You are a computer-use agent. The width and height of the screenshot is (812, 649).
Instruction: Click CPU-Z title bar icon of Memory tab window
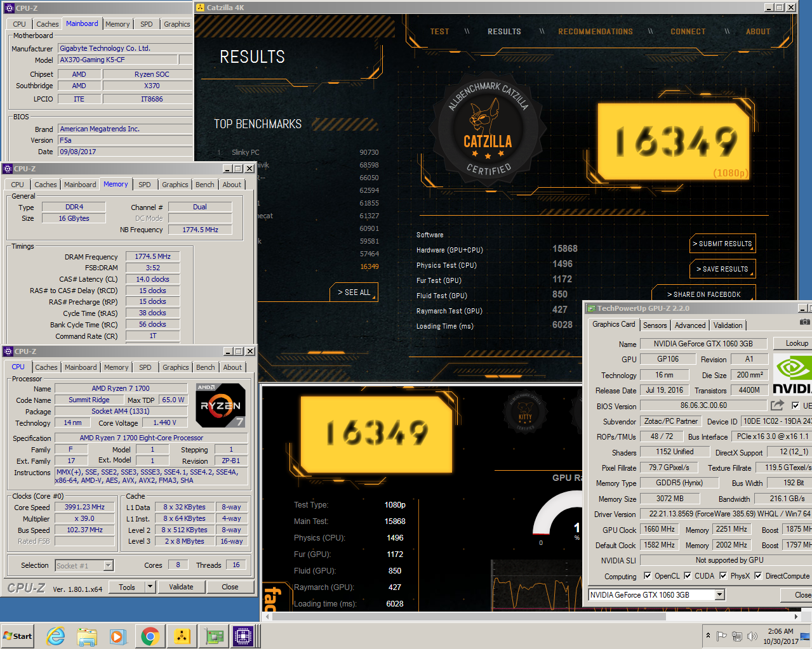(x=8, y=169)
